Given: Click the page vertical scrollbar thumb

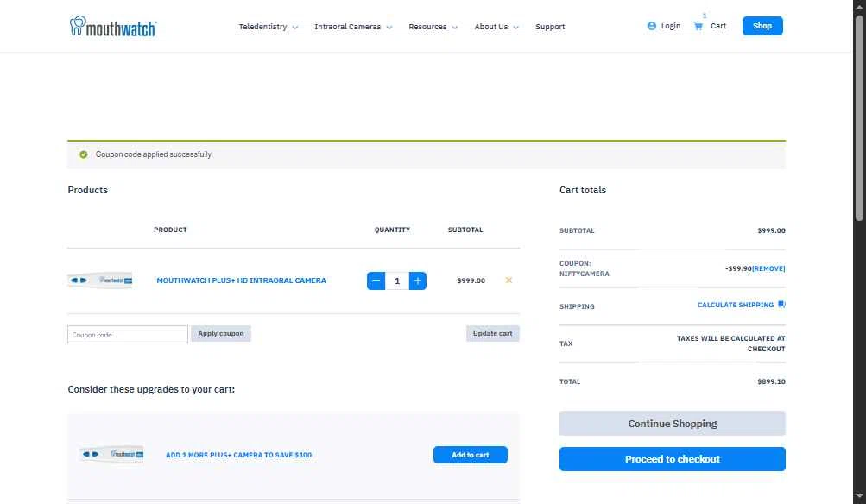Looking at the screenshot, I should (859, 119).
